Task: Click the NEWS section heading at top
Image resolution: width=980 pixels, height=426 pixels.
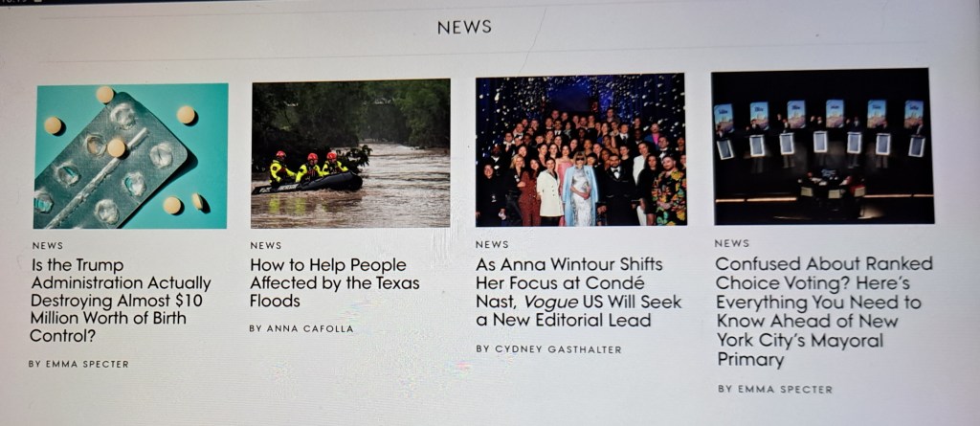Action: click(464, 27)
